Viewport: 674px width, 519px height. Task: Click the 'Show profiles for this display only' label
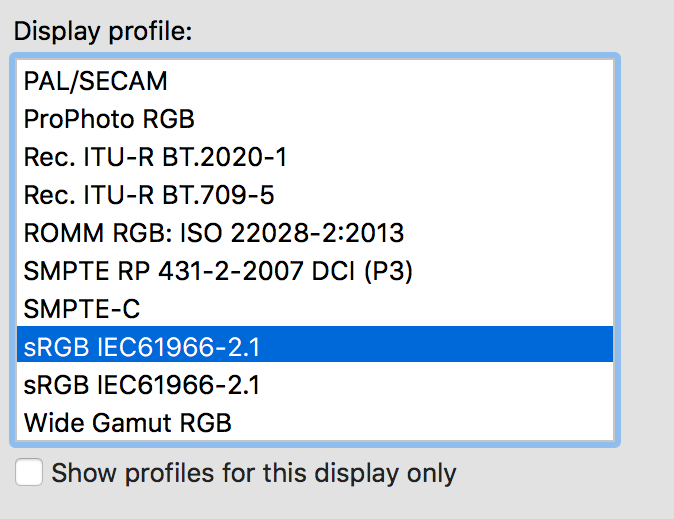point(253,472)
